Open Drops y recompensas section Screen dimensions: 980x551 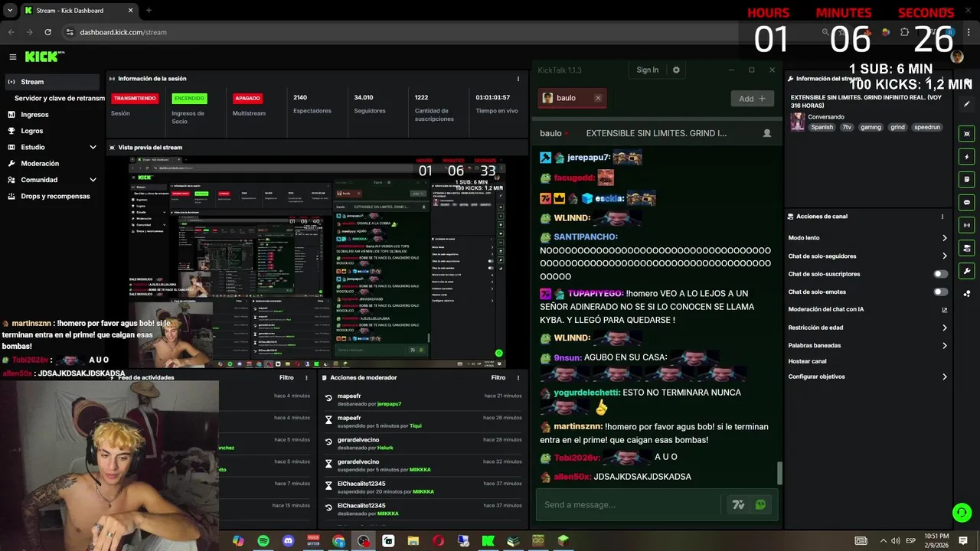(55, 196)
